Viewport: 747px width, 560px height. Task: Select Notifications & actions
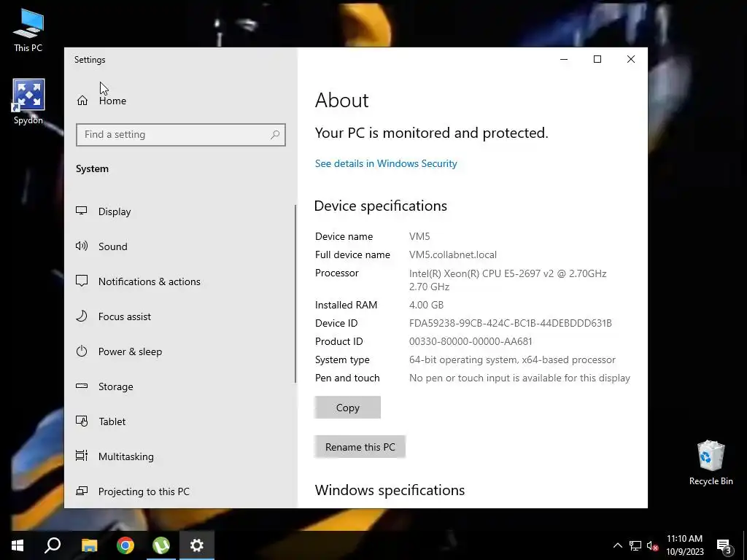coord(181,281)
